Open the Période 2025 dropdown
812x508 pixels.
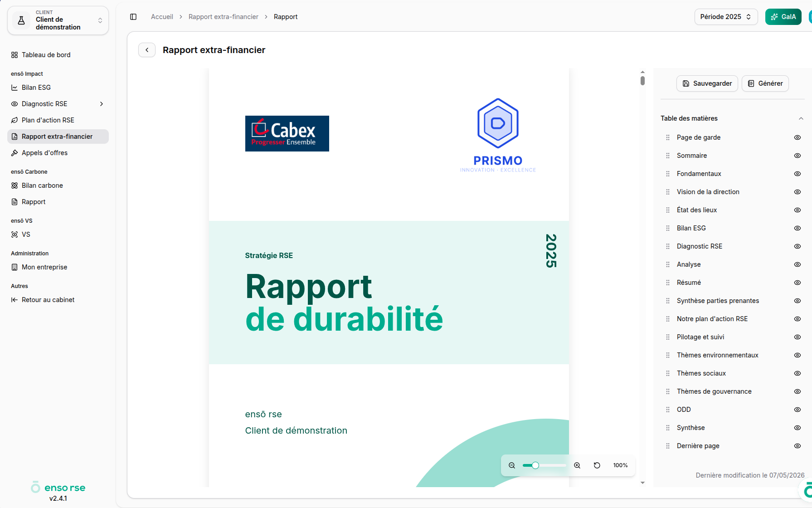point(726,17)
